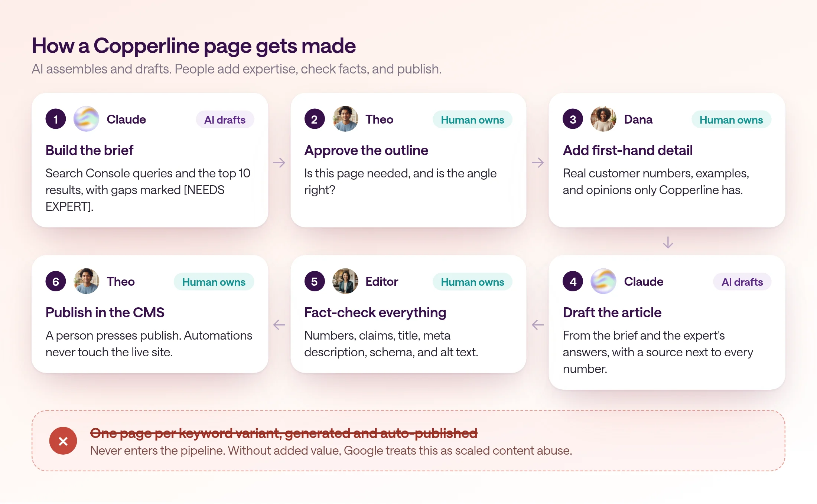Click Claude's avatar in the Build the brief card

pyautogui.click(x=86, y=119)
